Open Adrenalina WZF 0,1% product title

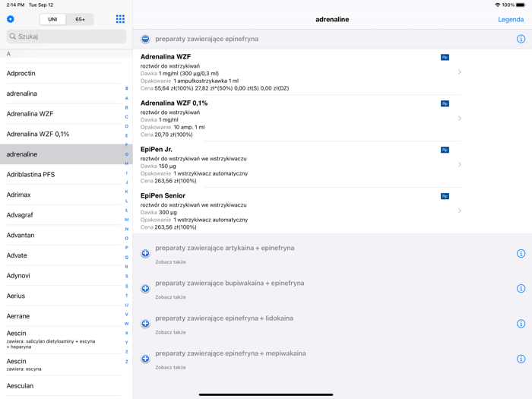tap(174, 103)
